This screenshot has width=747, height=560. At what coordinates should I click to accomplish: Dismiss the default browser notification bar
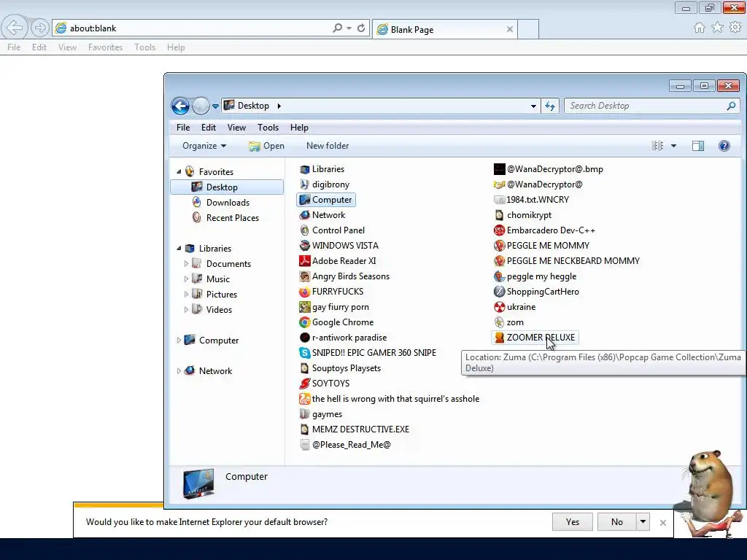pyautogui.click(x=662, y=523)
